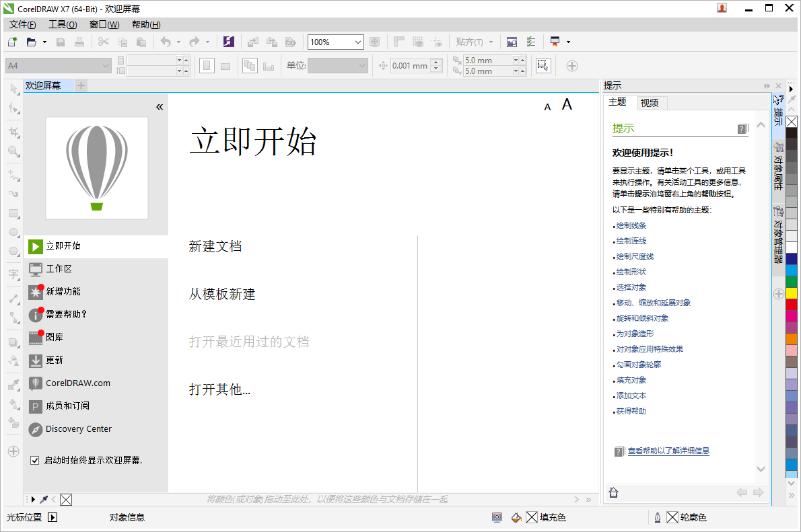This screenshot has height=532, width=801.
Task: Expand the arrow beside the Open folder icon
Action: [x=44, y=42]
